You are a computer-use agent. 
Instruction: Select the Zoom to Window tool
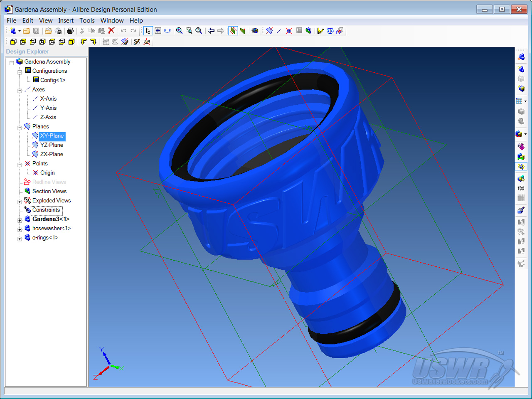(189, 31)
